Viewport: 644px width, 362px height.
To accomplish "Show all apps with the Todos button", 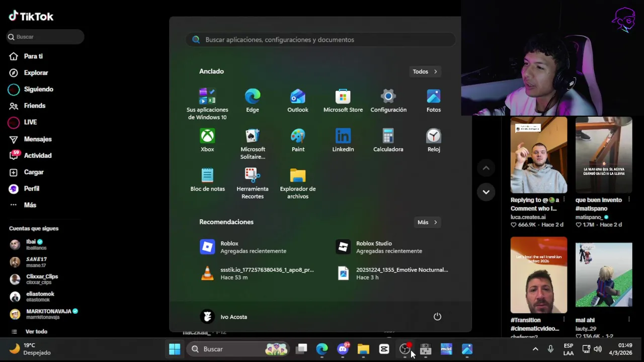I will click(425, 71).
